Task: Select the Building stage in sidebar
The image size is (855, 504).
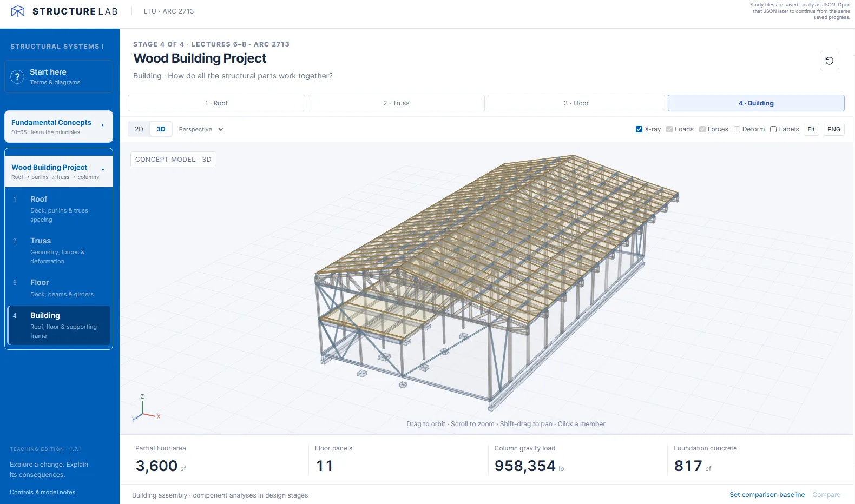Action: pyautogui.click(x=59, y=325)
